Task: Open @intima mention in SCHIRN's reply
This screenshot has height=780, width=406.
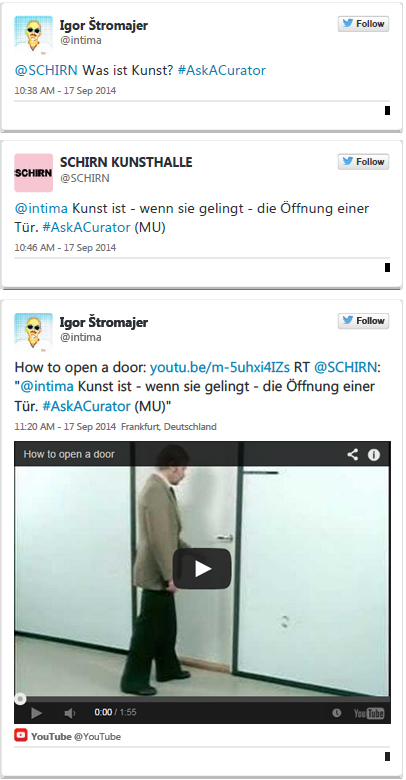Action: coord(41,208)
